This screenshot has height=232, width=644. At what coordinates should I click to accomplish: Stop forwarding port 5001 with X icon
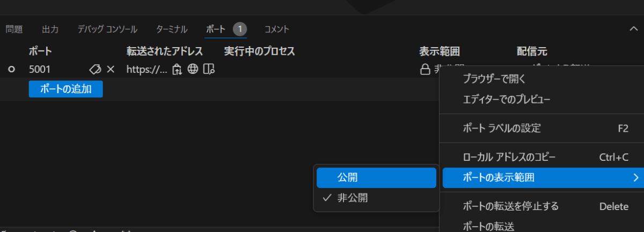[x=111, y=69]
